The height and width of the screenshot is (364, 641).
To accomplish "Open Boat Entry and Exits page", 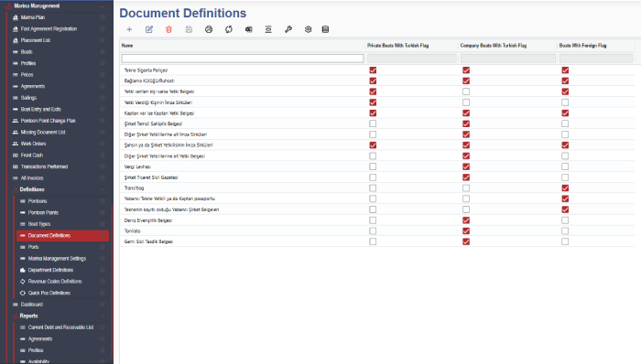I will pos(41,110).
